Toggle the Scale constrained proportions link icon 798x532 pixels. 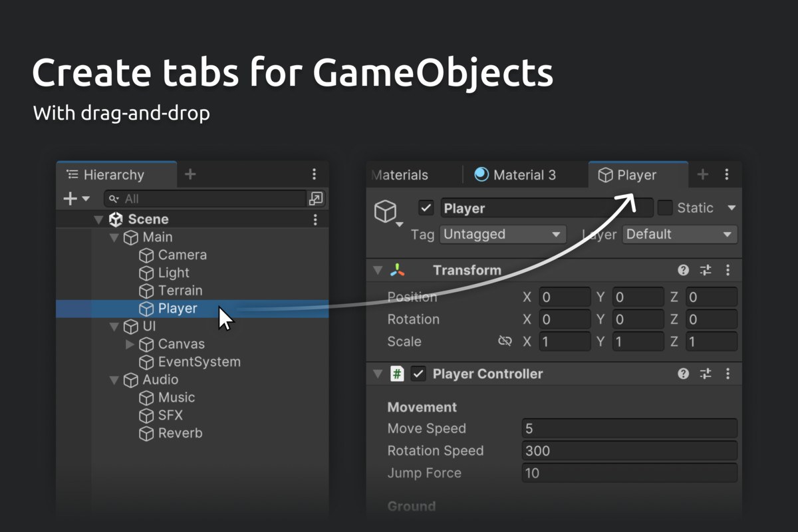coord(505,341)
